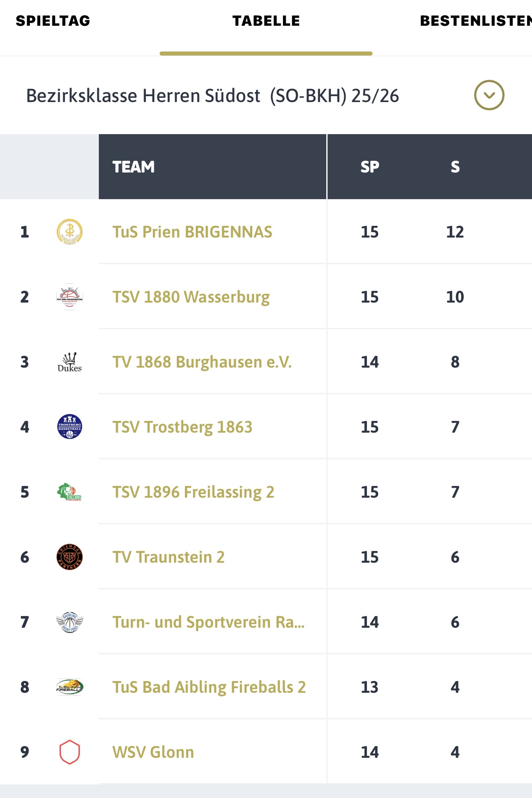Open the WSV Glonn team link

[x=153, y=752]
